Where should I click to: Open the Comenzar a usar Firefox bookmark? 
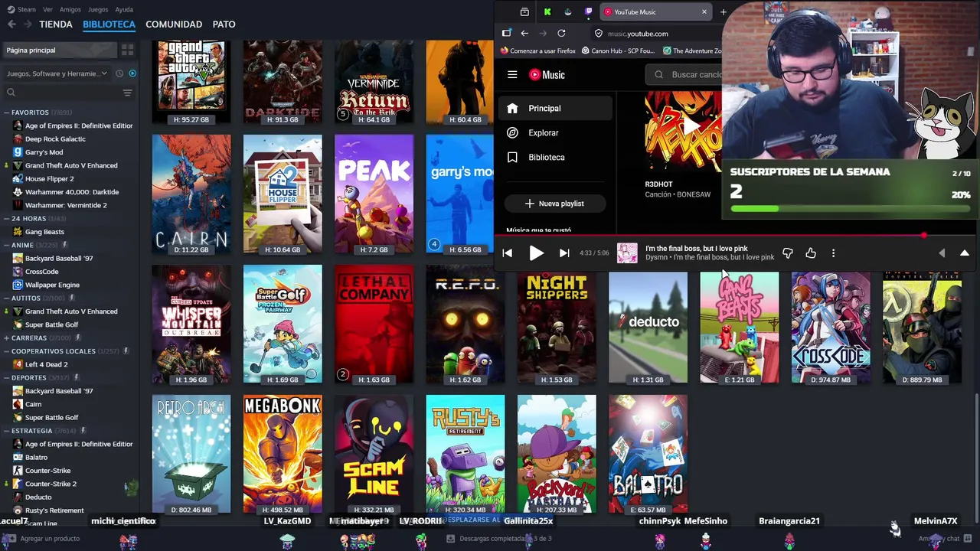click(537, 51)
